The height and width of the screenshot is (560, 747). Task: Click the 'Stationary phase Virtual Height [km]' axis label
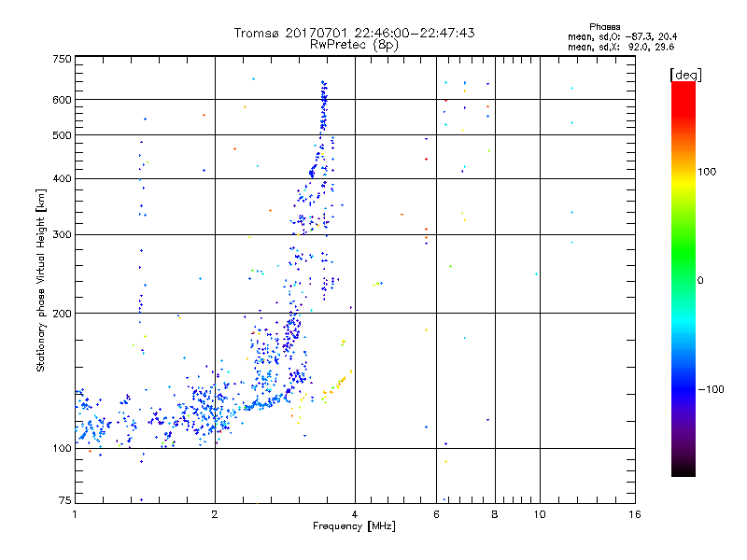(41, 280)
